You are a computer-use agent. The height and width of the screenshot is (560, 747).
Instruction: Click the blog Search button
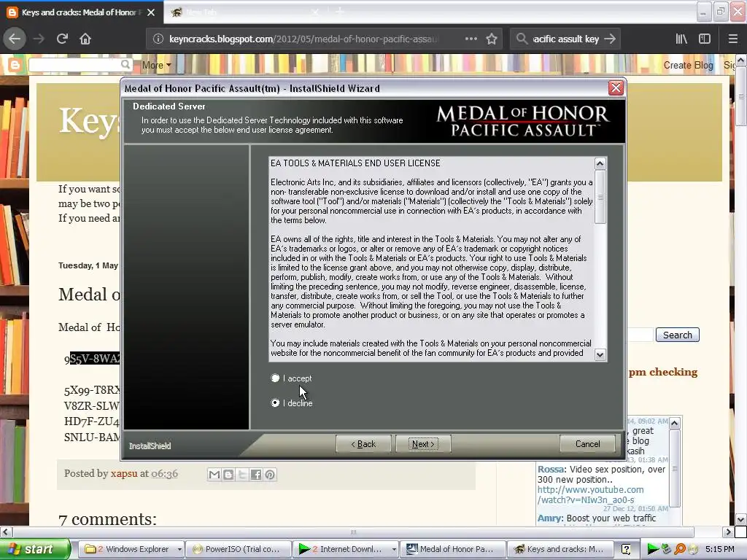(677, 335)
